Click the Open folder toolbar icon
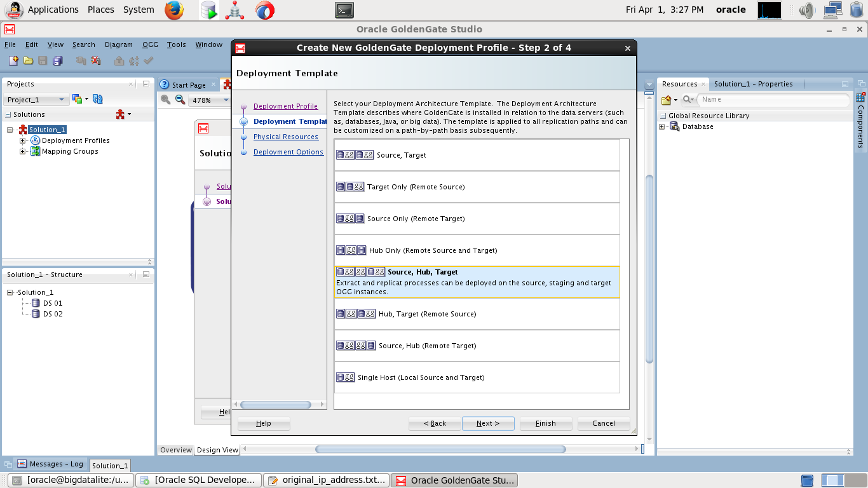 28,61
